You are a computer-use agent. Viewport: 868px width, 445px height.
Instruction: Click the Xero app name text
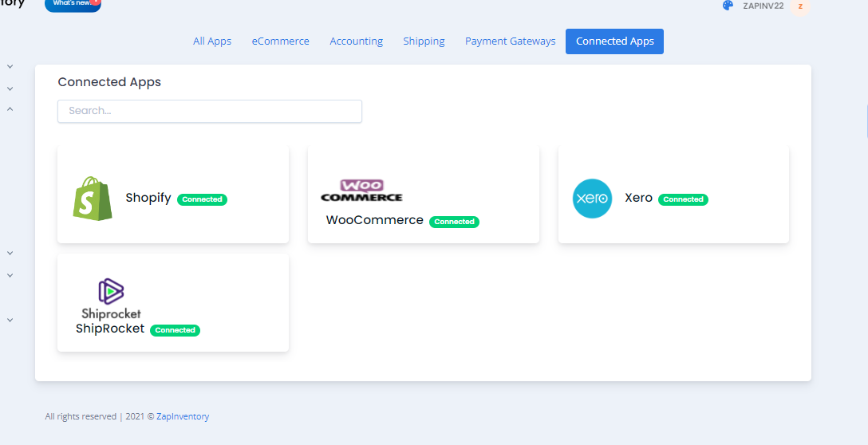[x=639, y=198]
